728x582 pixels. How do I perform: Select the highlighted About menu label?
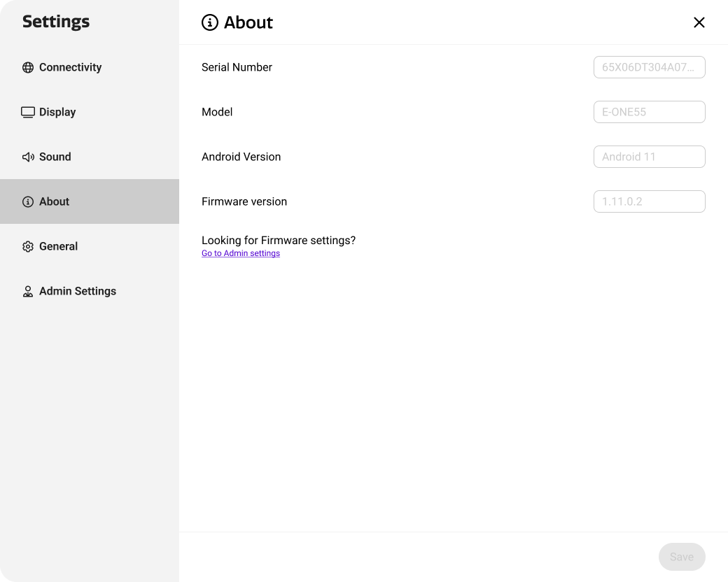pyautogui.click(x=54, y=201)
